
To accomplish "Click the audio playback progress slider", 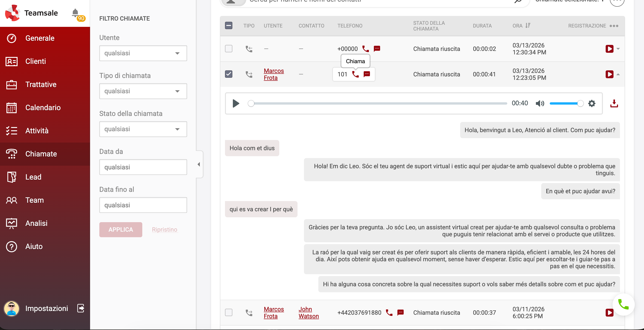I will click(x=378, y=103).
